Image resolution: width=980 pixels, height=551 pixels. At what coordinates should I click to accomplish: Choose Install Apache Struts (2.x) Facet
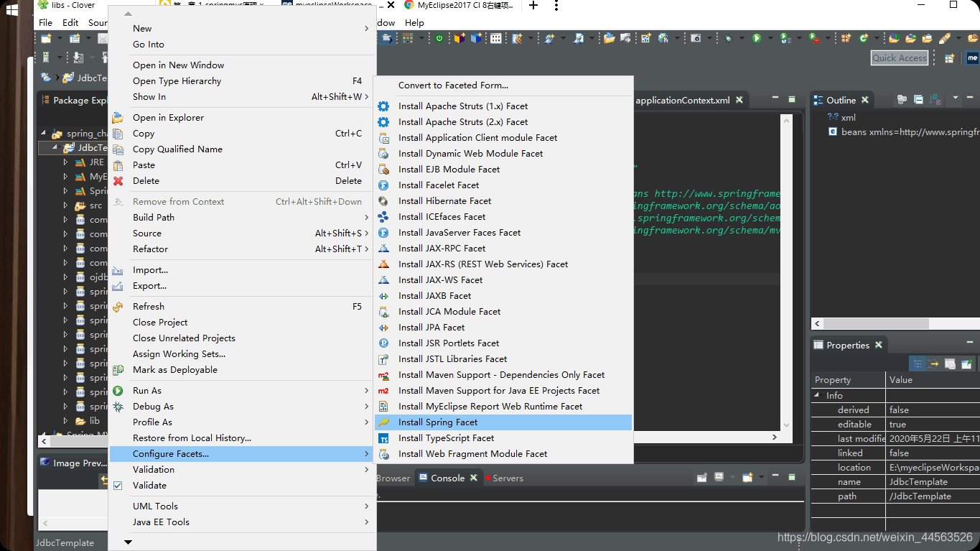(x=503, y=122)
